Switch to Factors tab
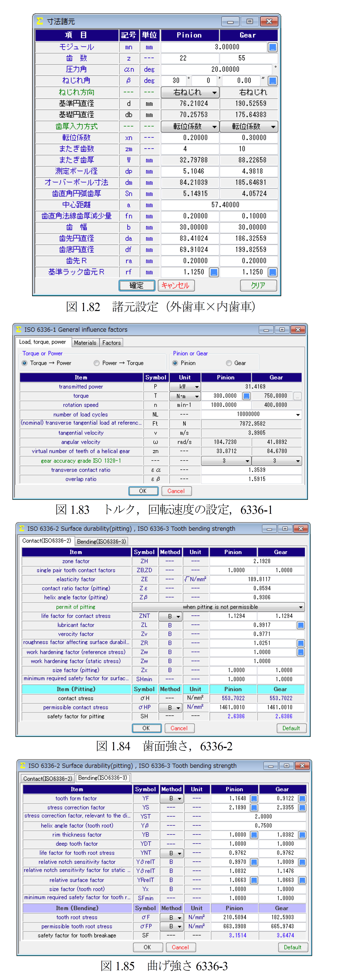Image resolution: width=338 pixels, height=980 pixels. pos(112,343)
